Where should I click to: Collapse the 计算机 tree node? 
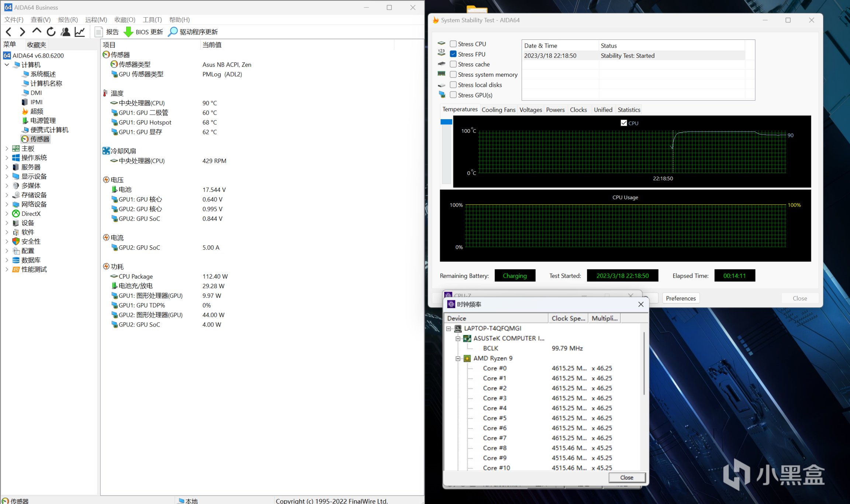click(x=7, y=65)
